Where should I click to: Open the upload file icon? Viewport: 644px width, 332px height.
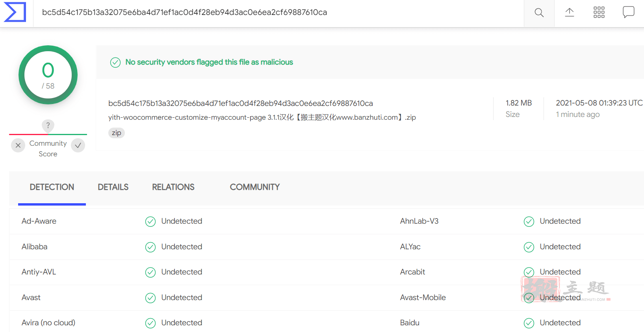569,12
